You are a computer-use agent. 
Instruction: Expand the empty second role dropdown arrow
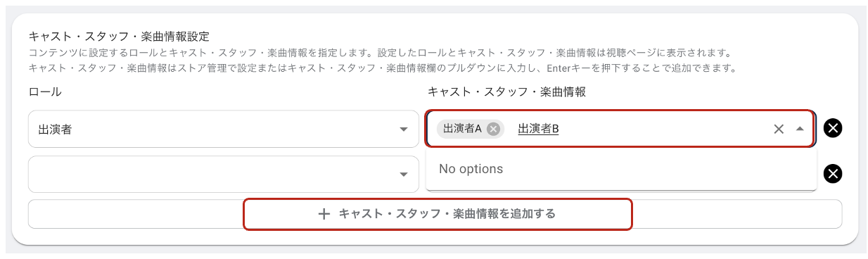tap(404, 175)
